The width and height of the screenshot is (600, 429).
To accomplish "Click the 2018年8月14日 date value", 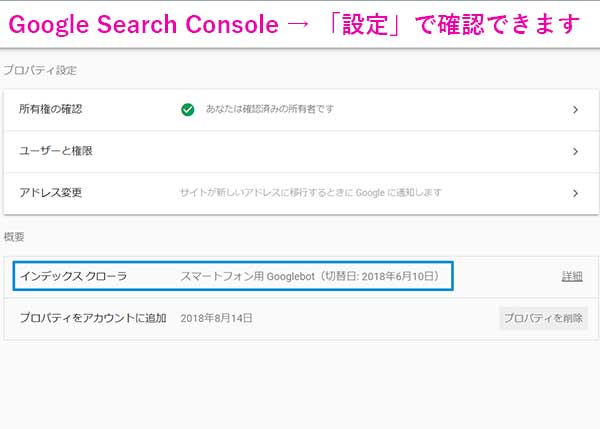I will [216, 318].
